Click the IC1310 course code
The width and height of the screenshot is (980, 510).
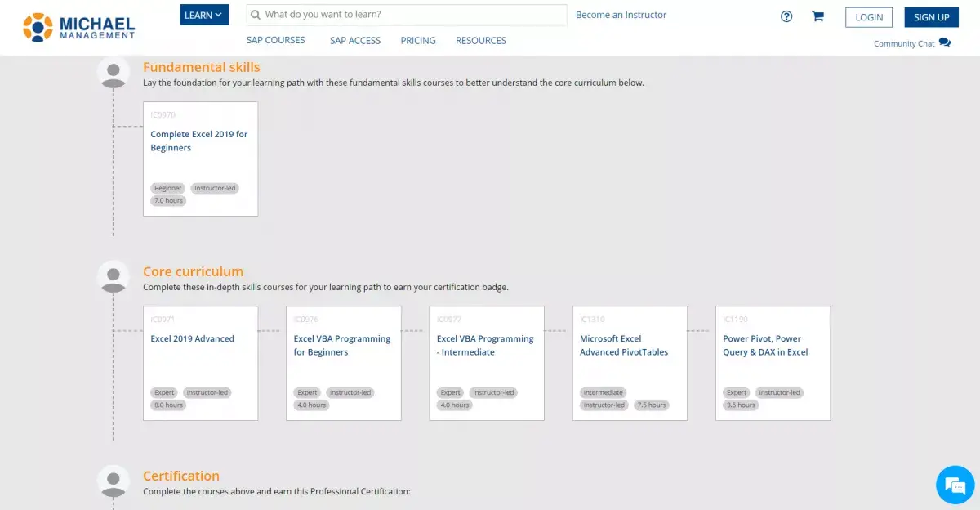click(592, 320)
